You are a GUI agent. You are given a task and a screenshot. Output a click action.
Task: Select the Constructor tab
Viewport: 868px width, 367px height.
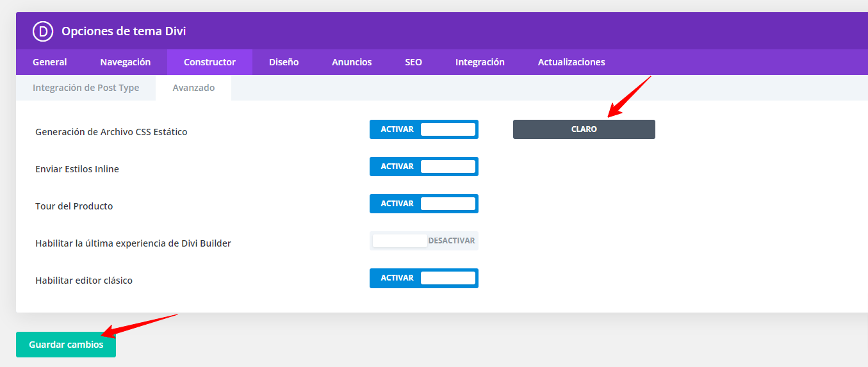[x=209, y=62]
